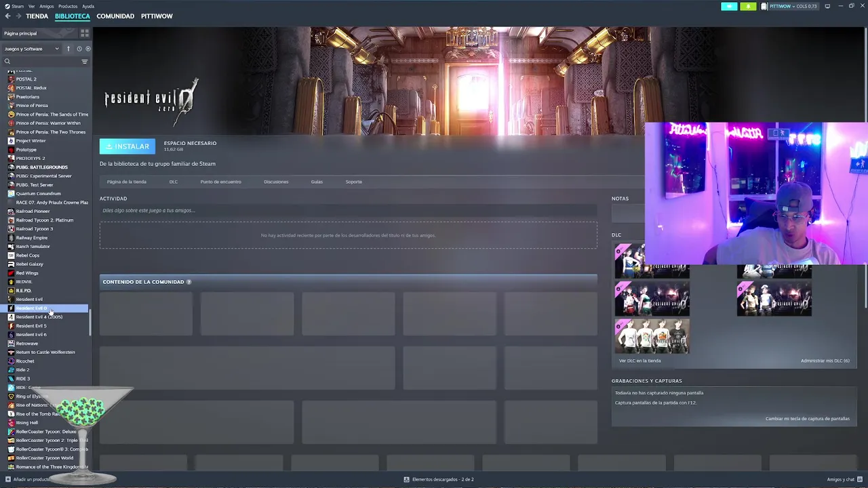
Task: Open the grid collections view icon
Action: (x=85, y=33)
